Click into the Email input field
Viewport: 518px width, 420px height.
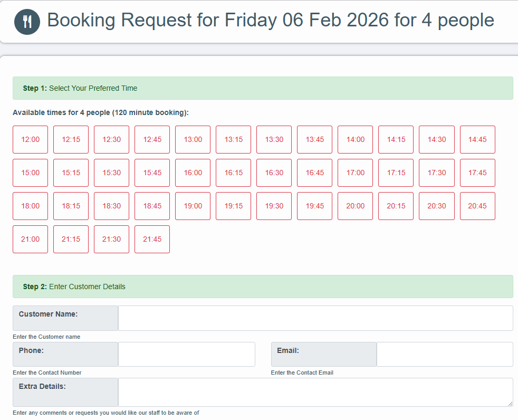click(x=444, y=354)
